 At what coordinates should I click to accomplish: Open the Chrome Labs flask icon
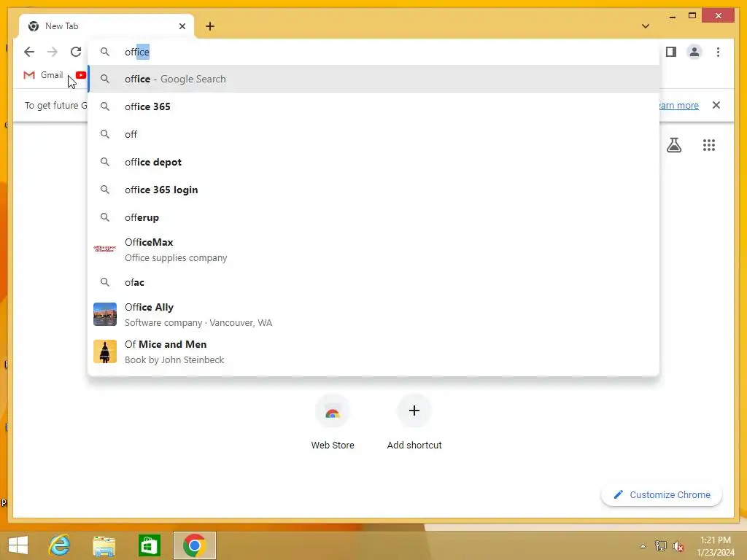coord(673,145)
